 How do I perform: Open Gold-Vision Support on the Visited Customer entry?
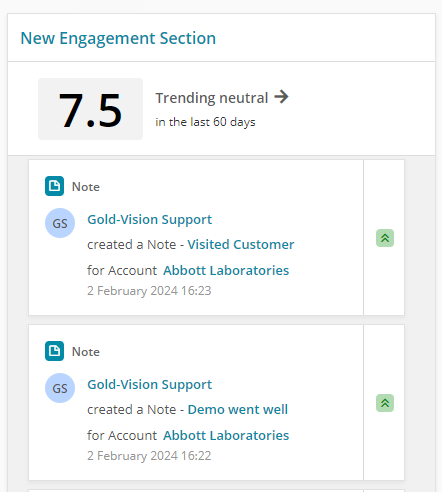[x=149, y=219]
